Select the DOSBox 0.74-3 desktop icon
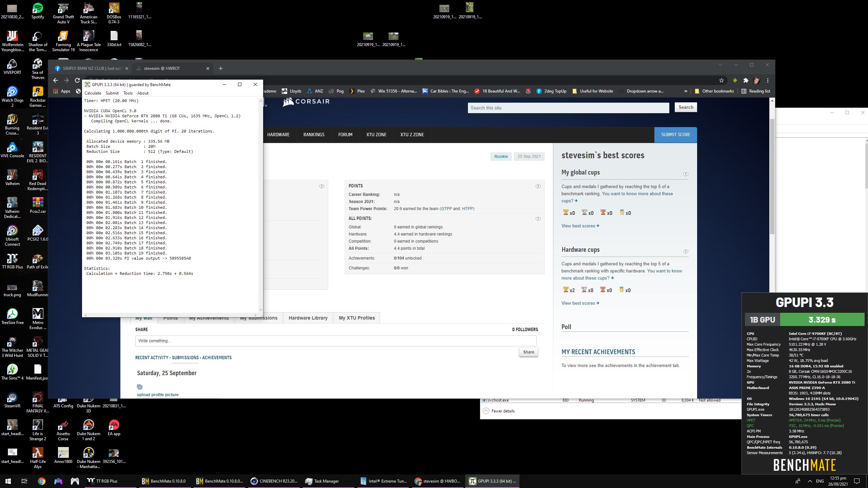The image size is (868, 488). click(114, 14)
